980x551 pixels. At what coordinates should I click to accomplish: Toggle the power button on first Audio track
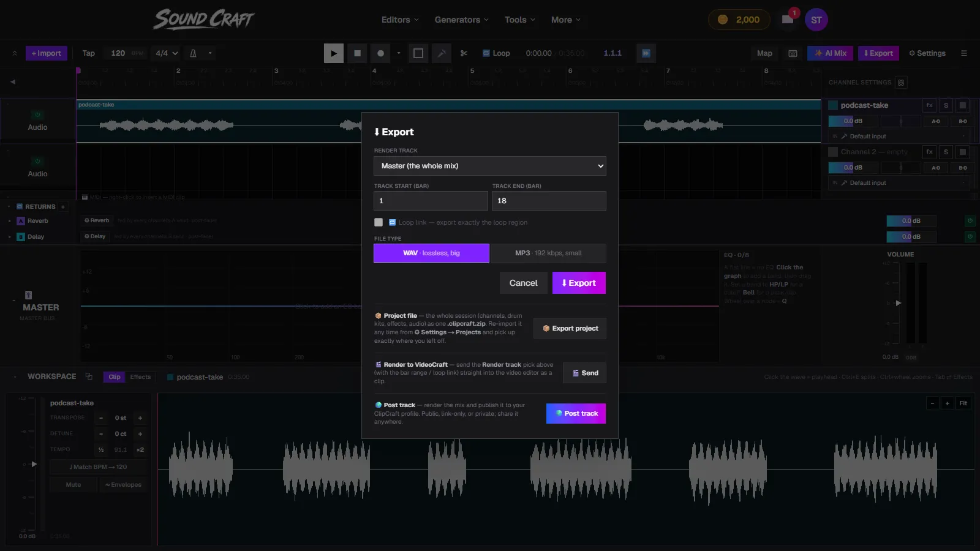[37, 115]
